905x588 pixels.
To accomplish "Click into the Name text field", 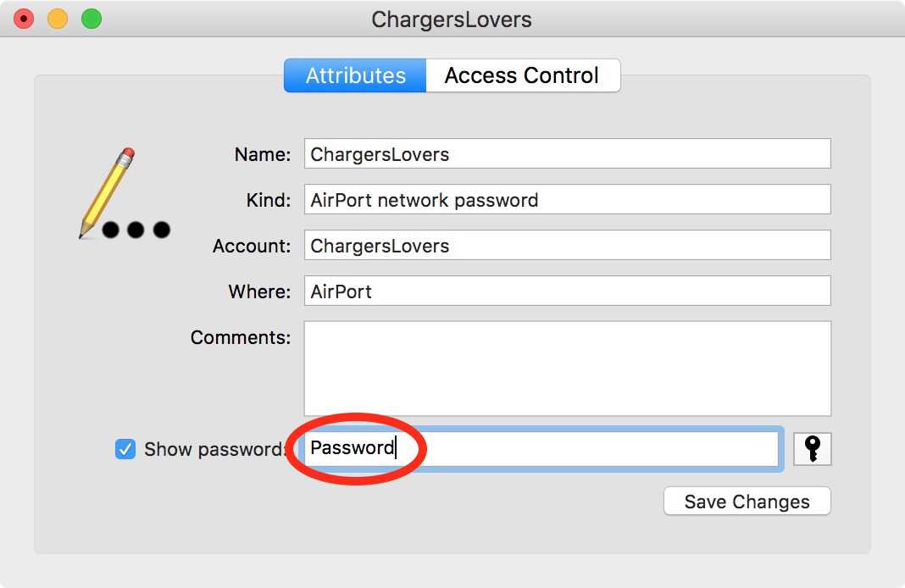I will (x=566, y=154).
